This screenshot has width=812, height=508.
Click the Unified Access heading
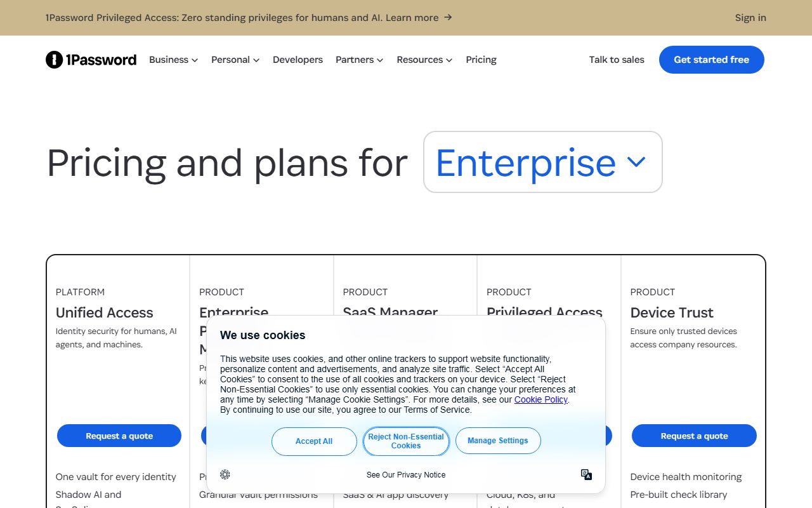105,312
